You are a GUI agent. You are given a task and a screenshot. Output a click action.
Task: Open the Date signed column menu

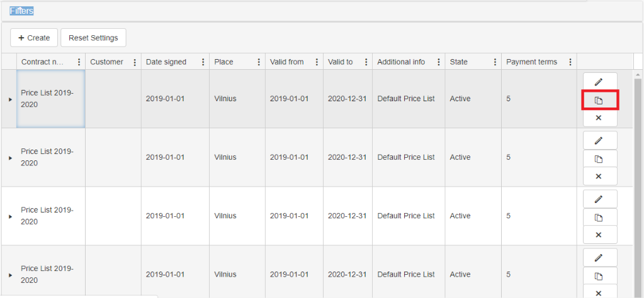[203, 62]
